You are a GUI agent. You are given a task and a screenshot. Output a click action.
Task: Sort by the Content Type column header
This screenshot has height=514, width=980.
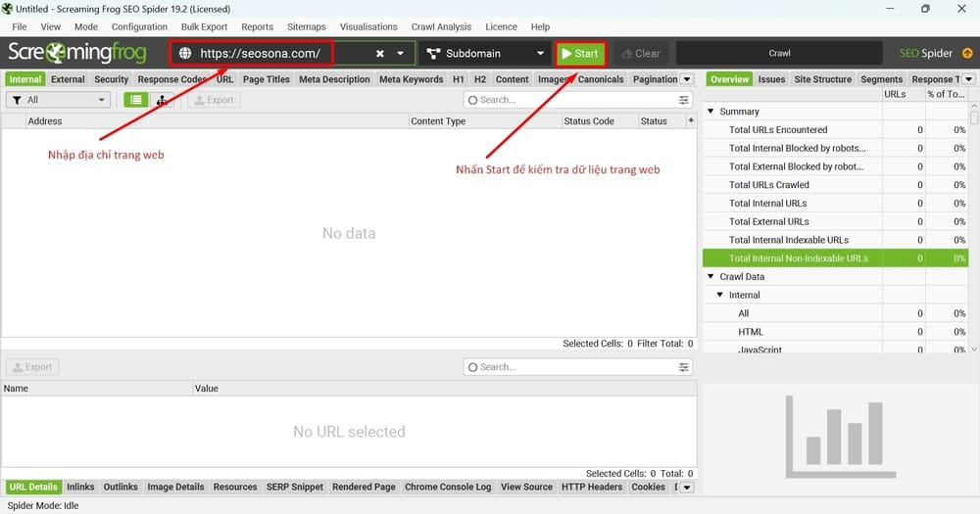point(484,121)
